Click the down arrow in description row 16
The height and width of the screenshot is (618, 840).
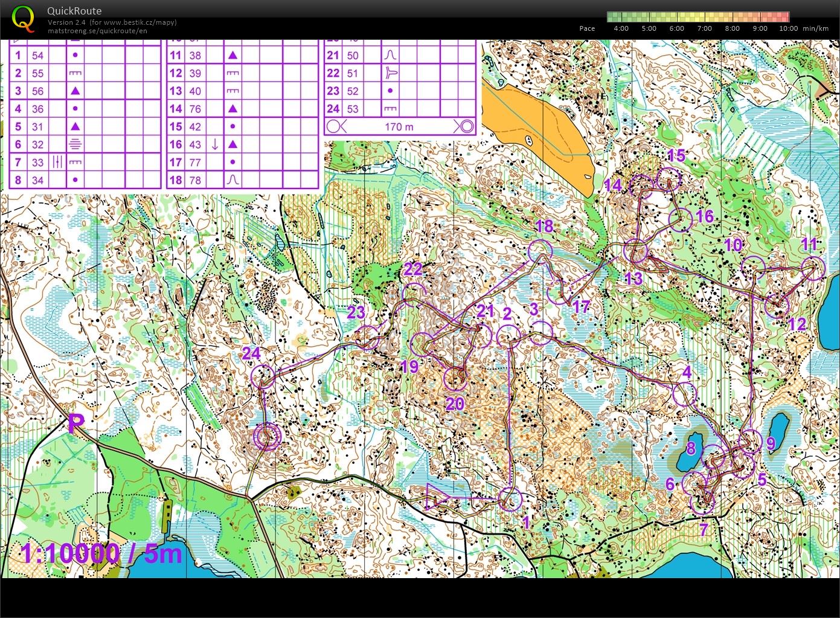pos(214,144)
